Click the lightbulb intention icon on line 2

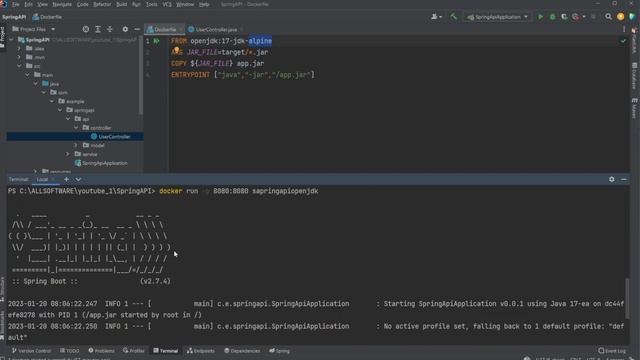tap(176, 50)
